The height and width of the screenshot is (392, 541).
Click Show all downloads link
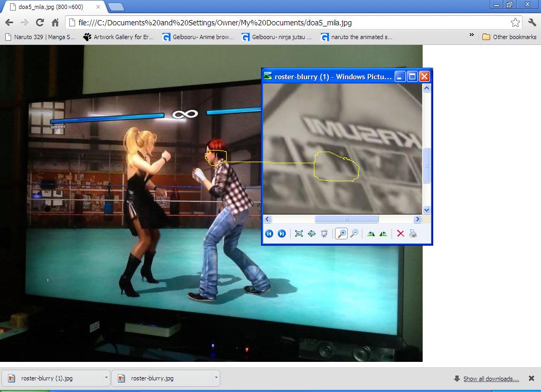click(491, 379)
